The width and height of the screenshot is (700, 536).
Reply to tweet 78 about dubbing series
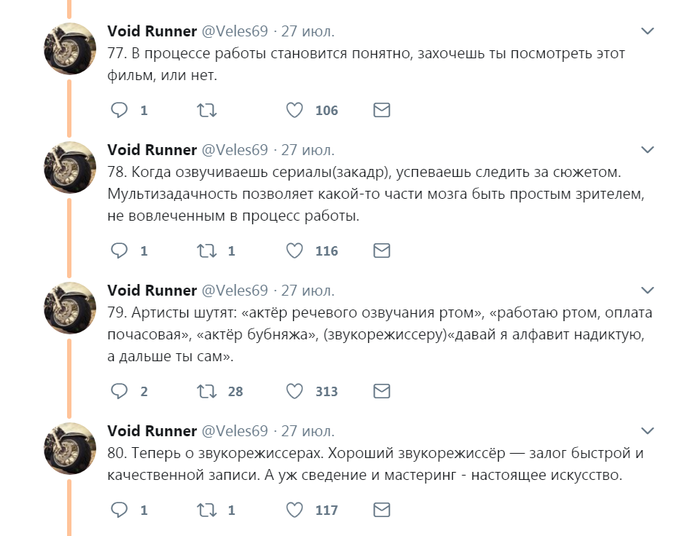[x=119, y=251]
